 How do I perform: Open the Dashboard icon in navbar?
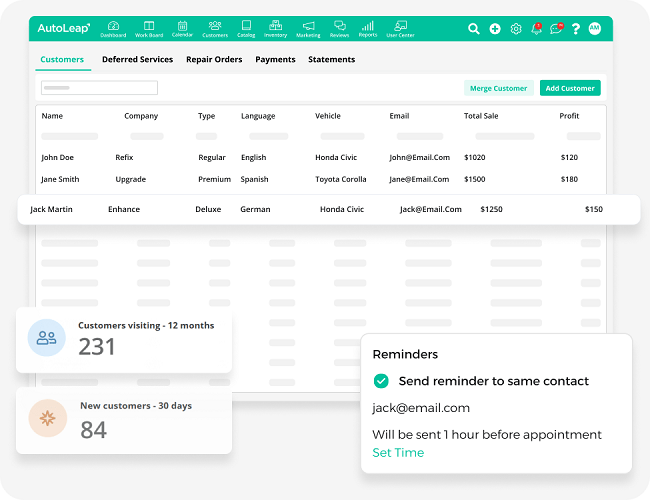tap(113, 27)
